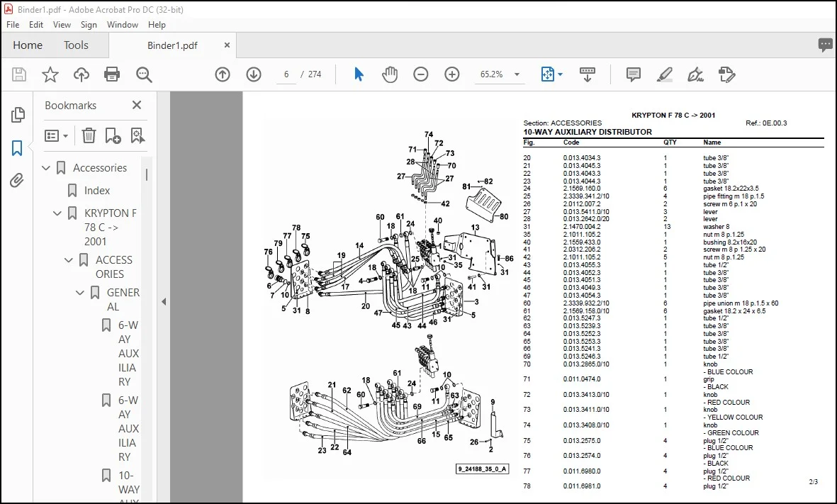Image resolution: width=837 pixels, height=504 pixels.
Task: Activate the Hand pan tool
Action: pos(390,74)
